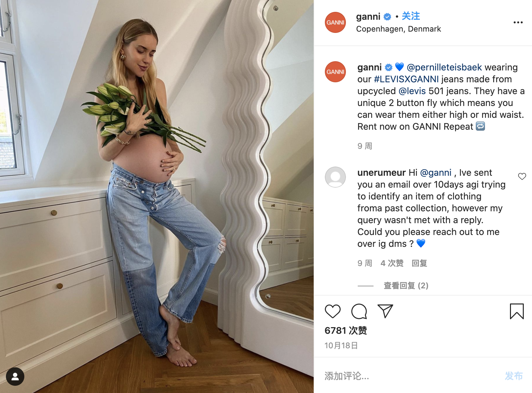The image size is (532, 393).
Task: Open the comment bubble icon
Action: pos(359,311)
